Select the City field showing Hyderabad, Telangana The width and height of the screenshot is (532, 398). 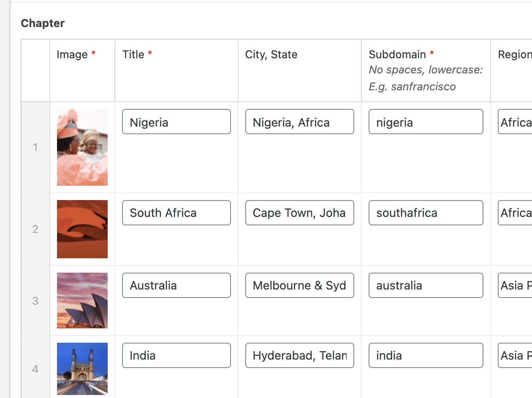299,355
